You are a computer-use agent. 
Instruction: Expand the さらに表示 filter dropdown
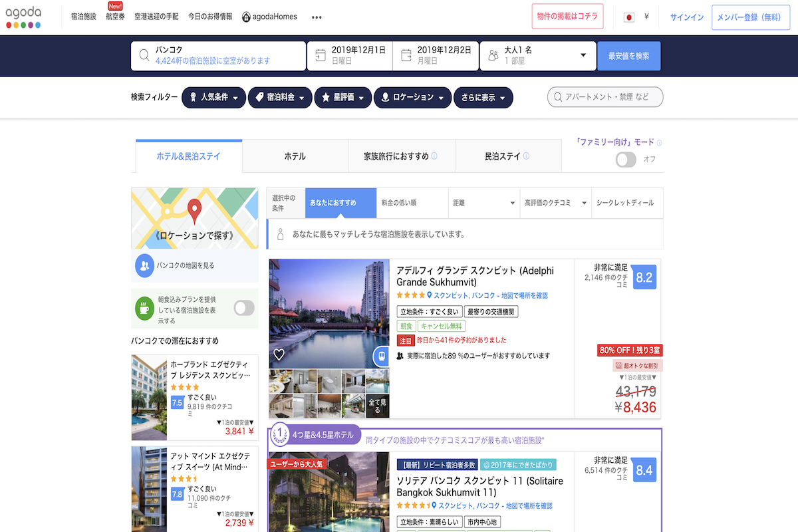point(483,97)
